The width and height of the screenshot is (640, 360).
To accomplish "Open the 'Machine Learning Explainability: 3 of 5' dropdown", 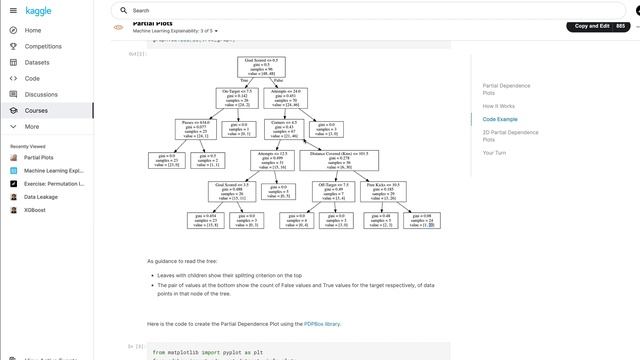I will pyautogui.click(x=175, y=31).
